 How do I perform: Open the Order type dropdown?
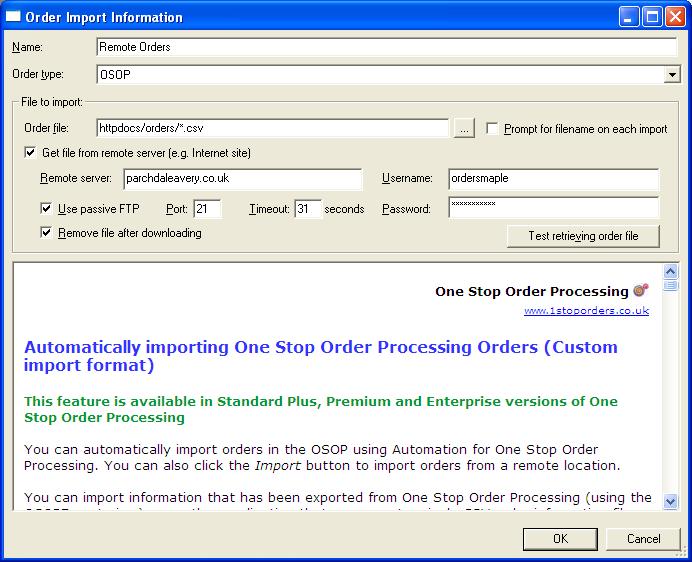pos(671,75)
